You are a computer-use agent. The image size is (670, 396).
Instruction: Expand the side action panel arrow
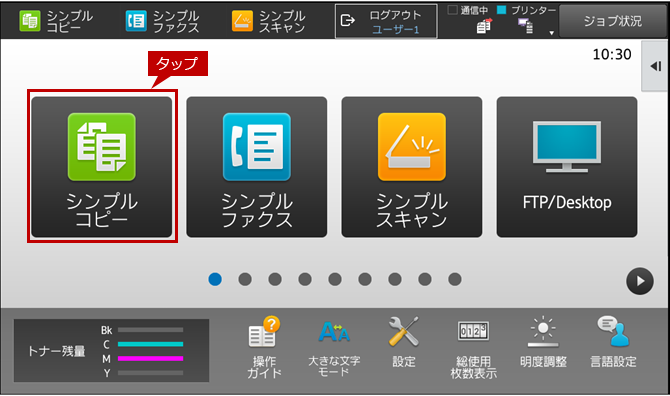point(655,66)
